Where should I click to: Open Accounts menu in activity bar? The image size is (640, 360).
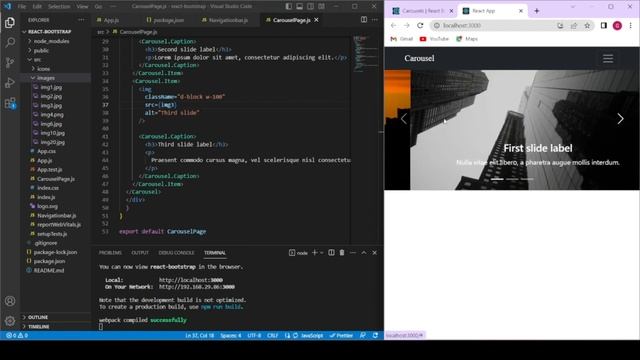pyautogui.click(x=10, y=301)
